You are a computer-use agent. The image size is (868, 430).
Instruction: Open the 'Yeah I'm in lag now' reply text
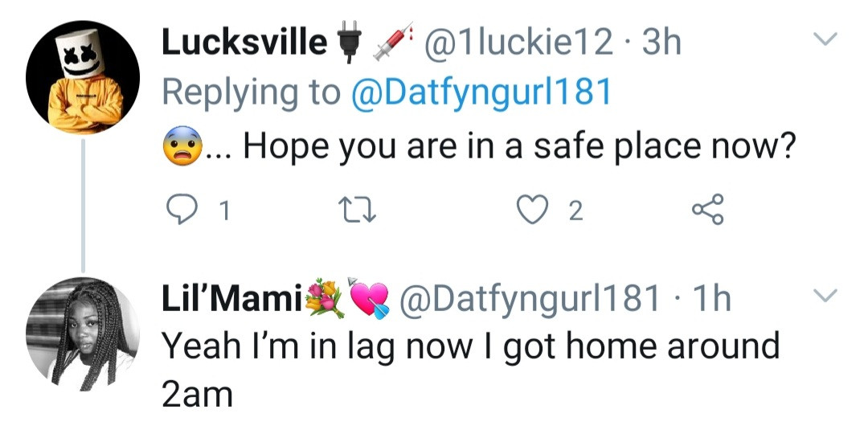pos(470,346)
